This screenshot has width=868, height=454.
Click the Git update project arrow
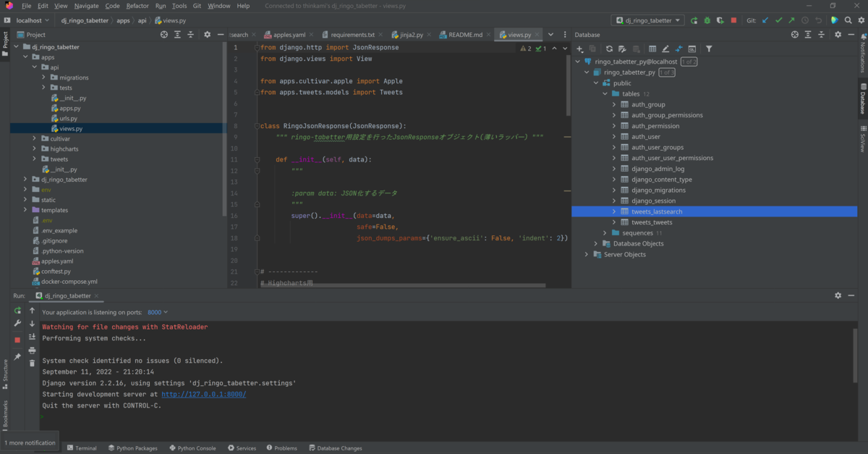[765, 20]
